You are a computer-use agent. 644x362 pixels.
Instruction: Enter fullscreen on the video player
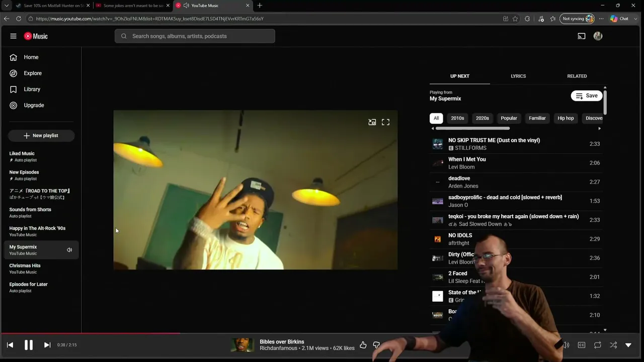click(x=385, y=122)
